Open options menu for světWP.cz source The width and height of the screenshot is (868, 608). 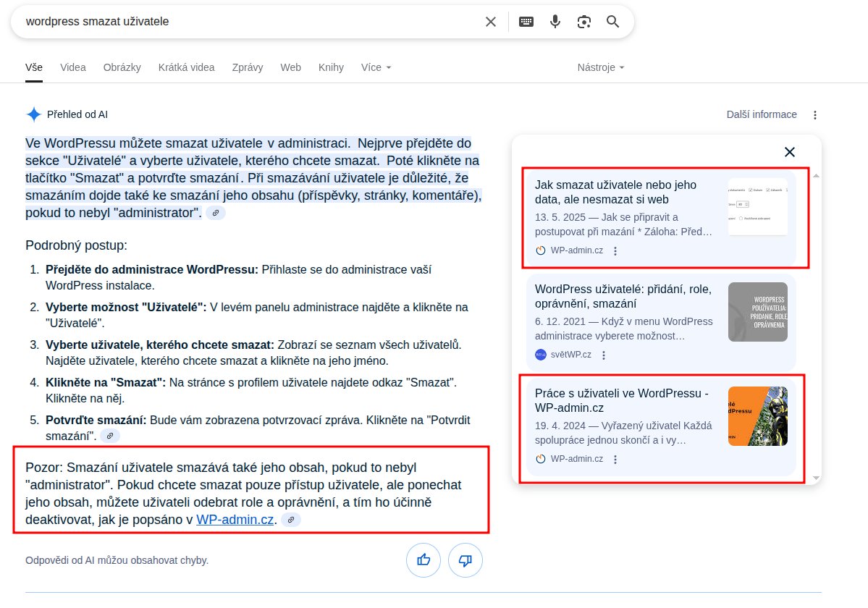coord(603,355)
